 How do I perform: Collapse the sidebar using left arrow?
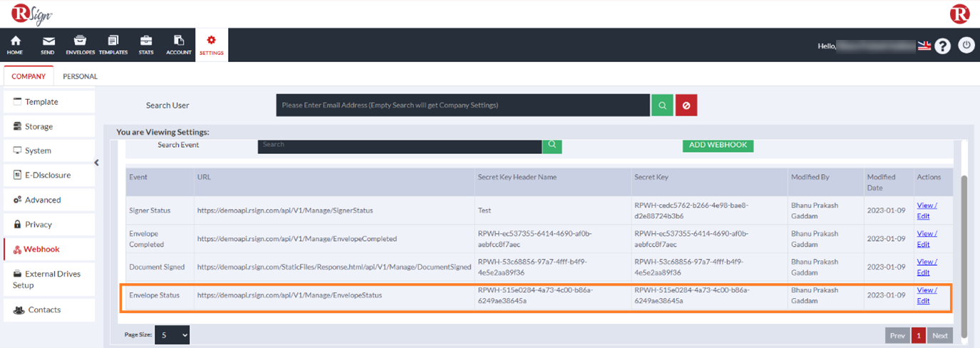[x=97, y=163]
